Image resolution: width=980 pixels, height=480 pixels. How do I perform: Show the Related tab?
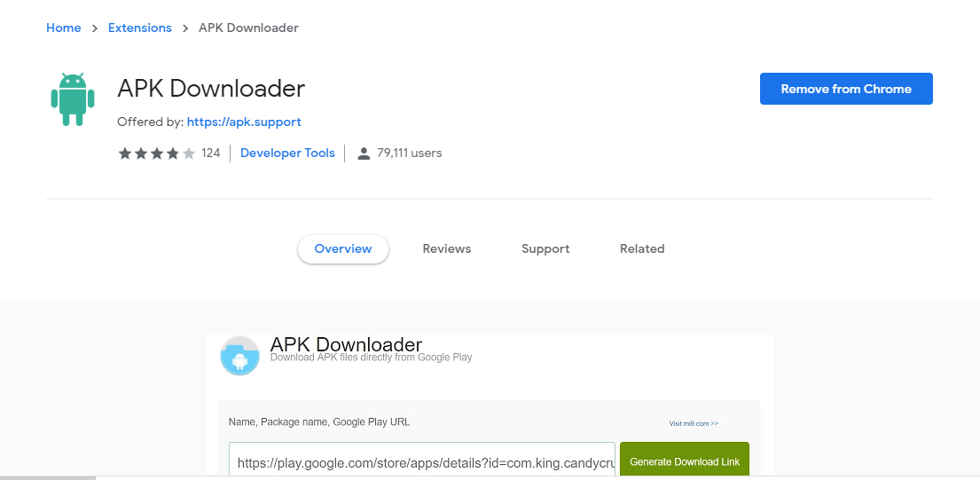pyautogui.click(x=642, y=249)
